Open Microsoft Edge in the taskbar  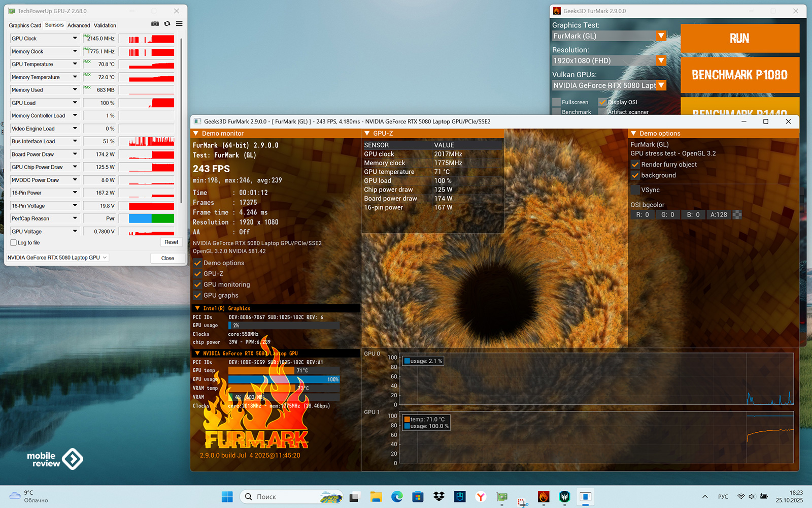pyautogui.click(x=397, y=497)
